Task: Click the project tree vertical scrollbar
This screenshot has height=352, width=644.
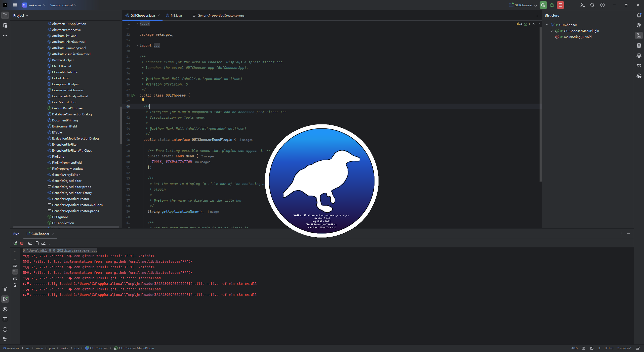Action: 121,125
